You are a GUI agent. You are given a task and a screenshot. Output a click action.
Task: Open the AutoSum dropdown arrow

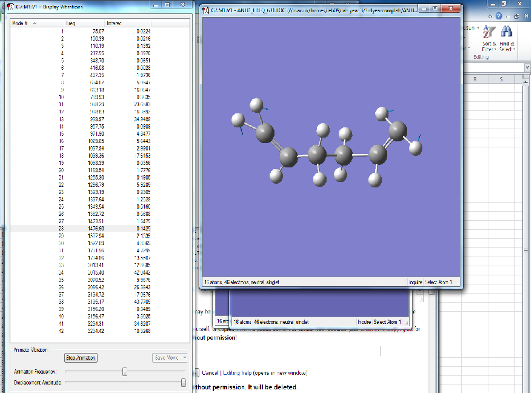click(x=477, y=28)
